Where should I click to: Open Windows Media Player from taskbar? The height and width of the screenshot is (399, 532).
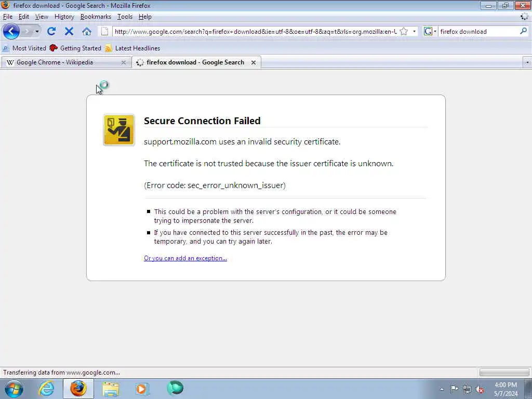point(142,389)
